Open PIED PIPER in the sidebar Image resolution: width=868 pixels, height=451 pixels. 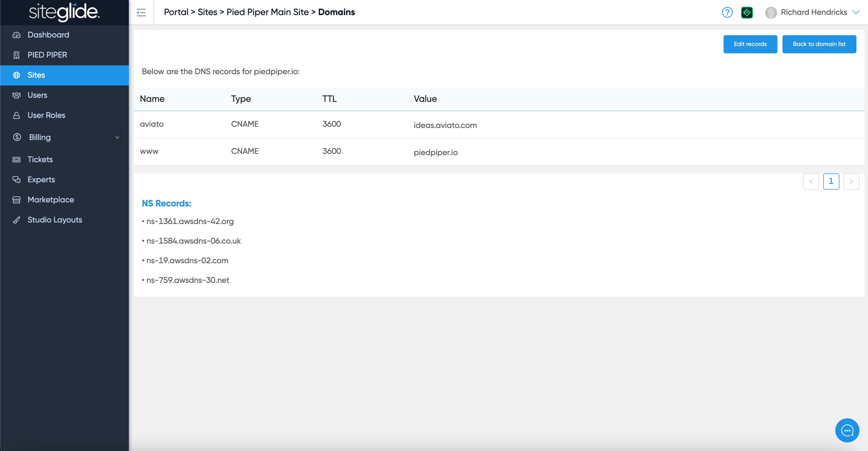[64, 55]
